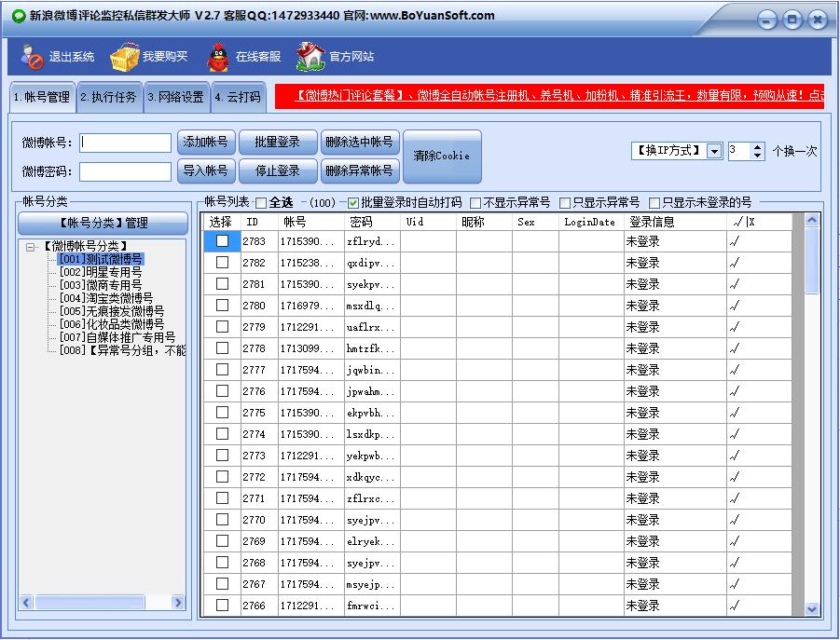Click the IP switch count value field
The height and width of the screenshot is (640, 840).
point(739,152)
